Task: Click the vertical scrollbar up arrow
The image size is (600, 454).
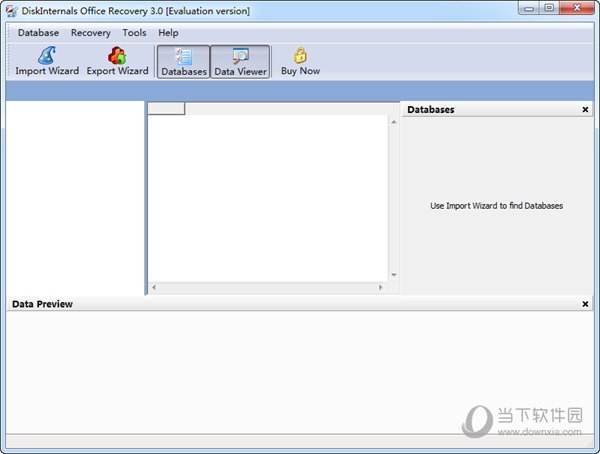Action: click(x=394, y=122)
